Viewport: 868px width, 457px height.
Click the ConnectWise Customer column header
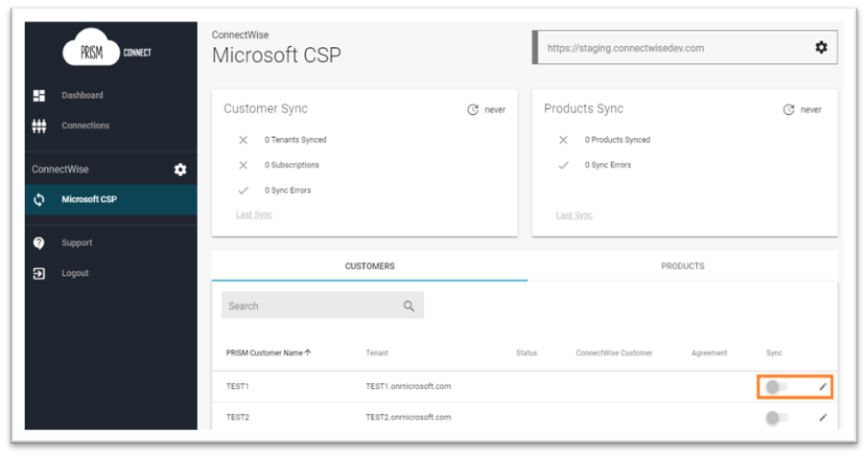(x=614, y=353)
